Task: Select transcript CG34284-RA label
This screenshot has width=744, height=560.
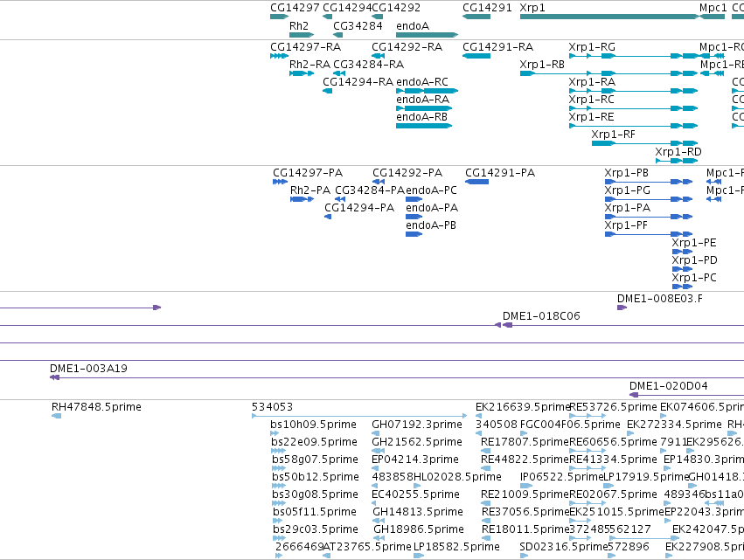Action: click(x=369, y=64)
